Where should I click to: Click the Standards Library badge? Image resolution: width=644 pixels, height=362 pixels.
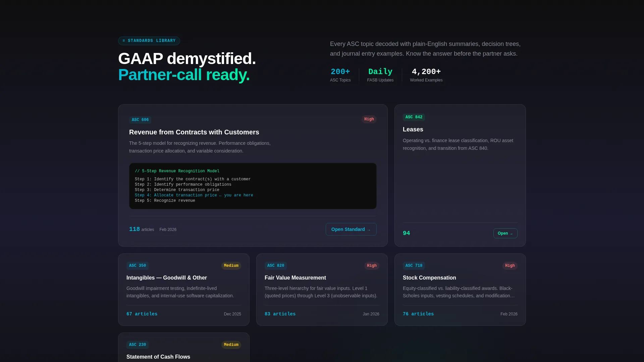149,41
